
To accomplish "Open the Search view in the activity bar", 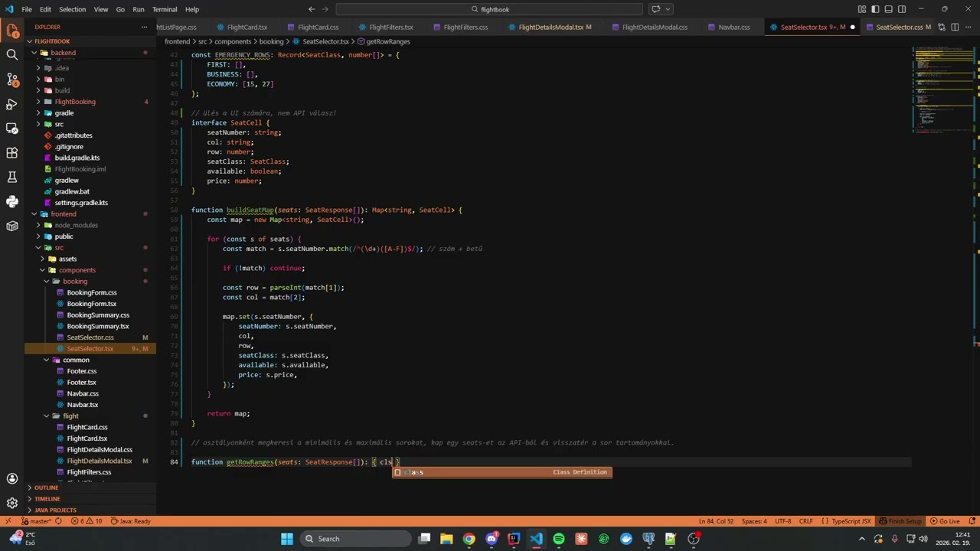I will pos(12,55).
